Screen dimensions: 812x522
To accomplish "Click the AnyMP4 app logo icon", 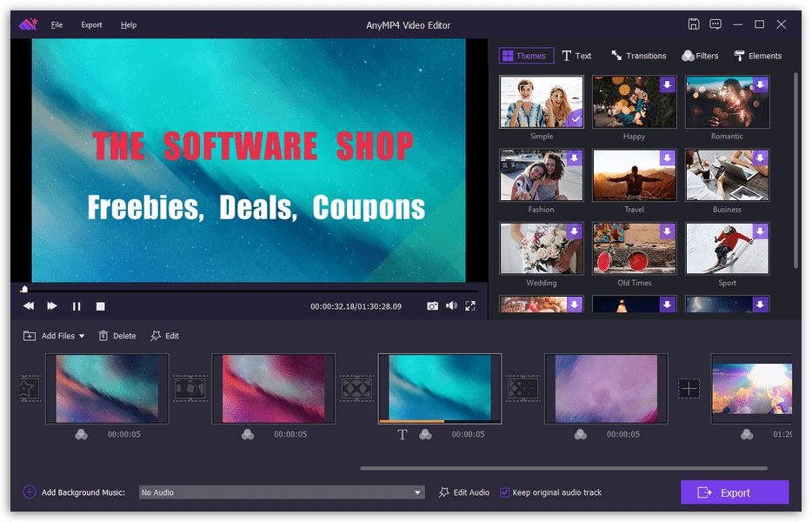I will coord(29,24).
